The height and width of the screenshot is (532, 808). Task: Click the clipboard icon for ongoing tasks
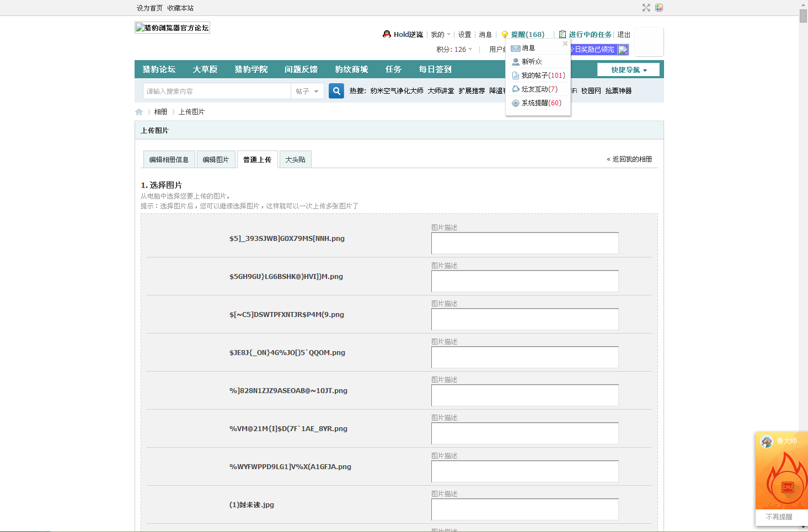click(563, 34)
